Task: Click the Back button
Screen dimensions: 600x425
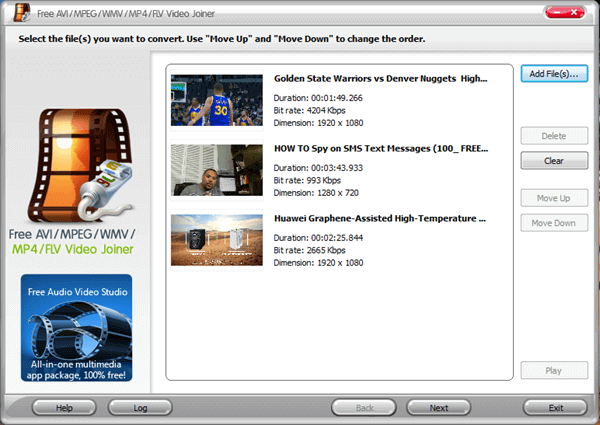Action: click(x=364, y=408)
